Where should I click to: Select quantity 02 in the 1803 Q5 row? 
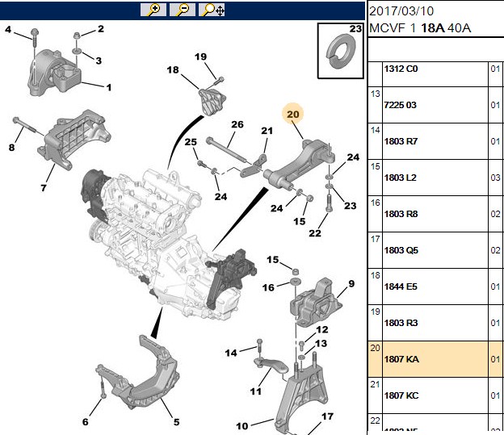495,250
